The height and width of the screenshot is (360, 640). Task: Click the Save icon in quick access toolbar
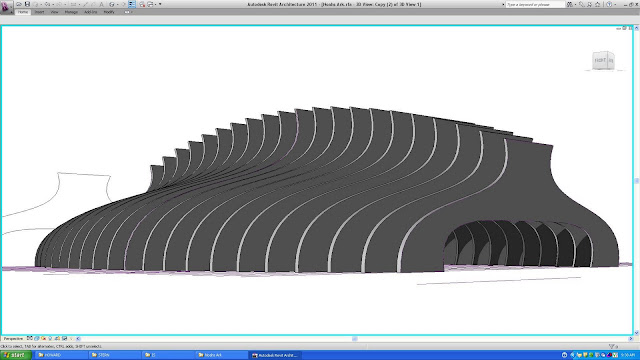tap(27, 4)
